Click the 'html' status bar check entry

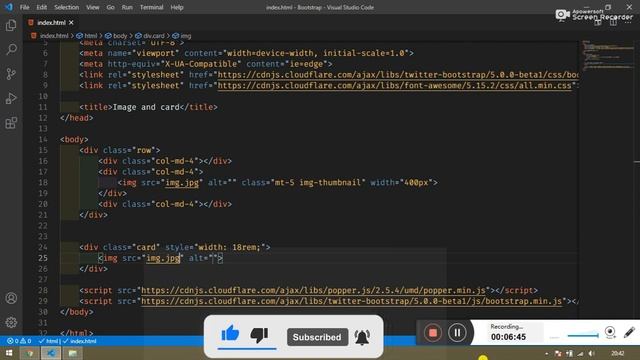click(x=49, y=341)
